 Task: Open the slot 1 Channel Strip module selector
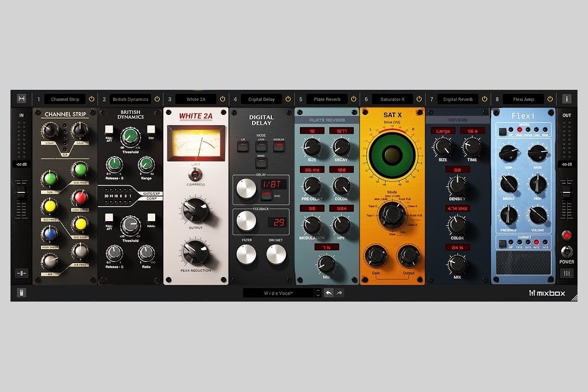(65, 99)
